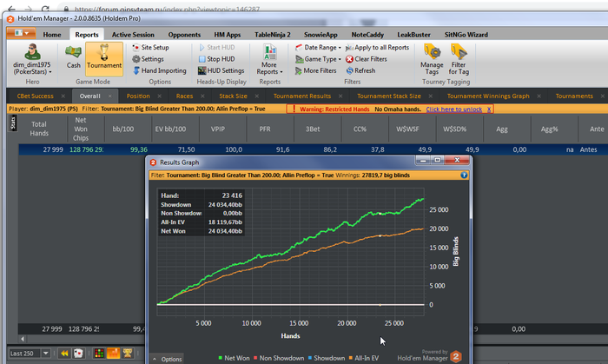Open the NoteCaddy tab
The image size is (608, 364).
[x=367, y=35]
